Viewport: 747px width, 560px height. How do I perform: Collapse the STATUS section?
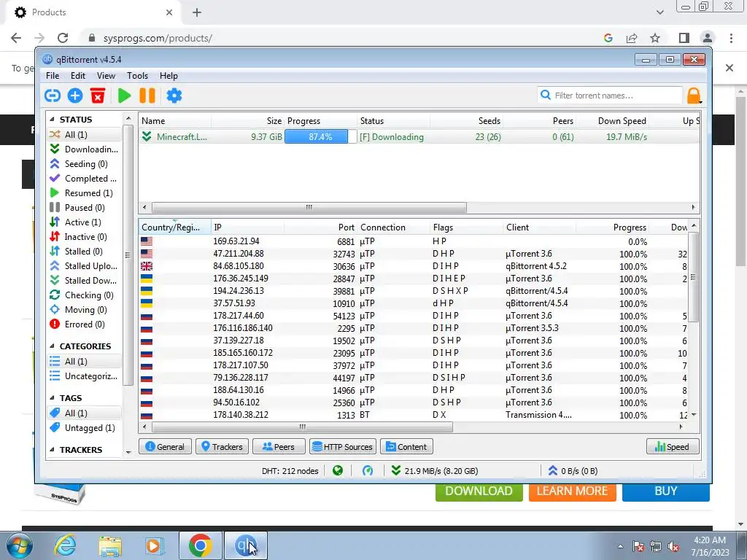52,120
